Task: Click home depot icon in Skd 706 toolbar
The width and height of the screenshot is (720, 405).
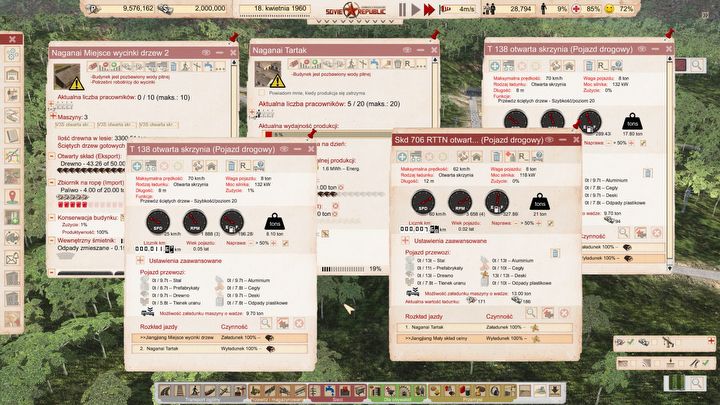Action: [477, 157]
